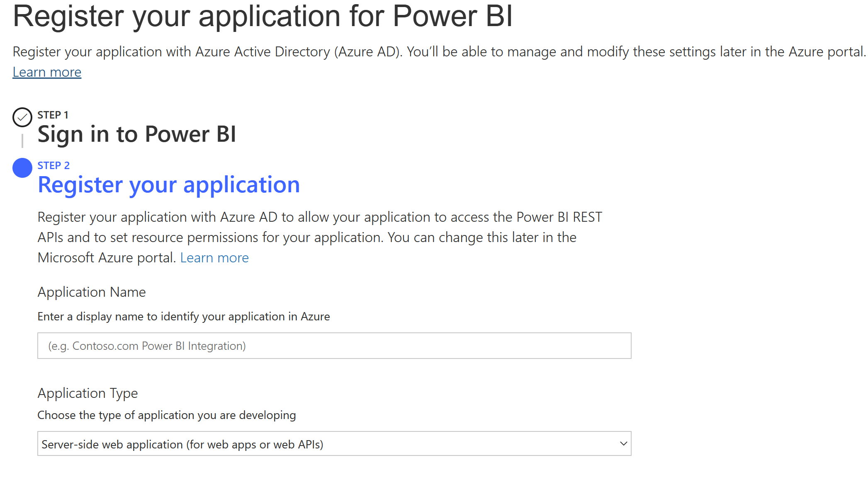Viewport: 868px width, 482px height.
Task: Click the Application Name section heading
Action: point(91,292)
